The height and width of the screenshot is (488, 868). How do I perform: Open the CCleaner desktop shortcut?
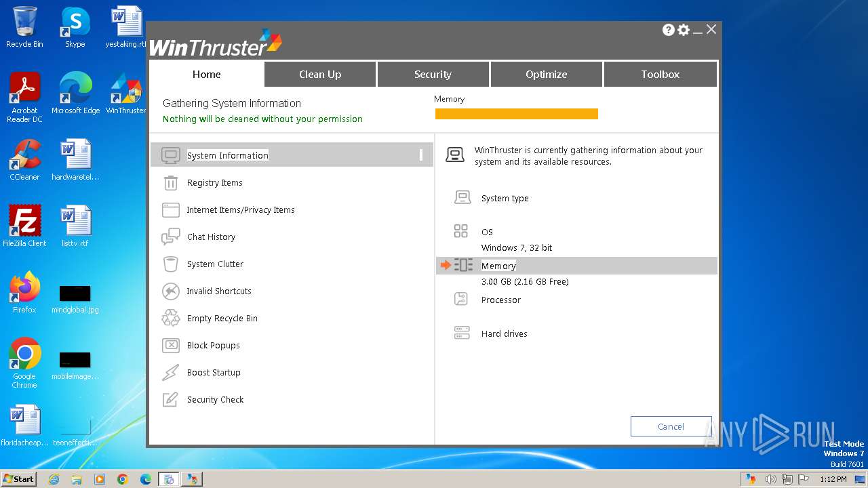click(24, 161)
